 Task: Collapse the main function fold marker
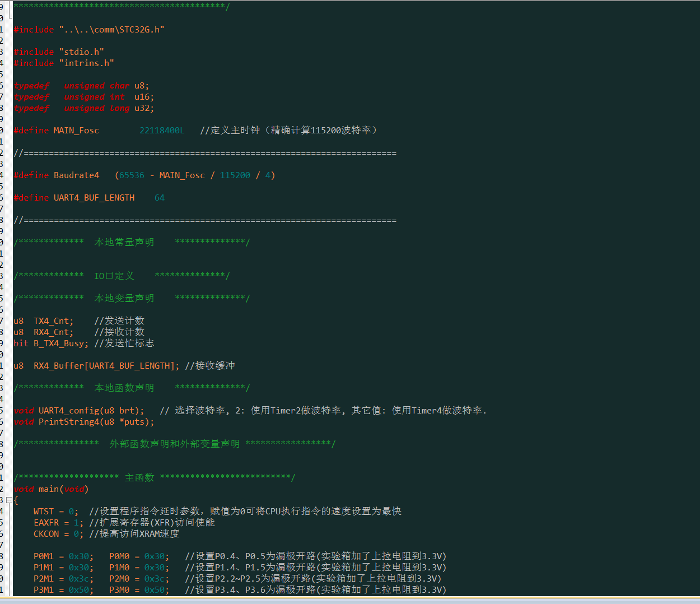pos(9,500)
